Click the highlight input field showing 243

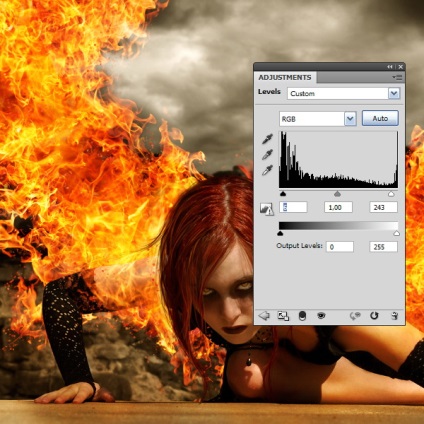(x=383, y=207)
